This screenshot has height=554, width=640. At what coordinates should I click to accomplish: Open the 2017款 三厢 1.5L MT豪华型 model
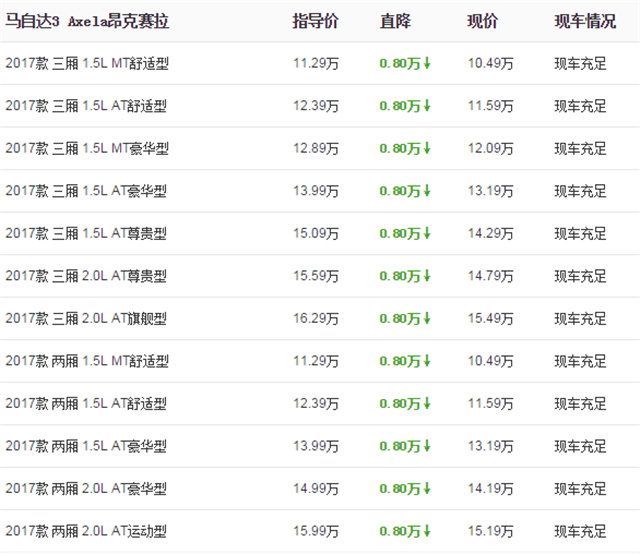(x=87, y=148)
